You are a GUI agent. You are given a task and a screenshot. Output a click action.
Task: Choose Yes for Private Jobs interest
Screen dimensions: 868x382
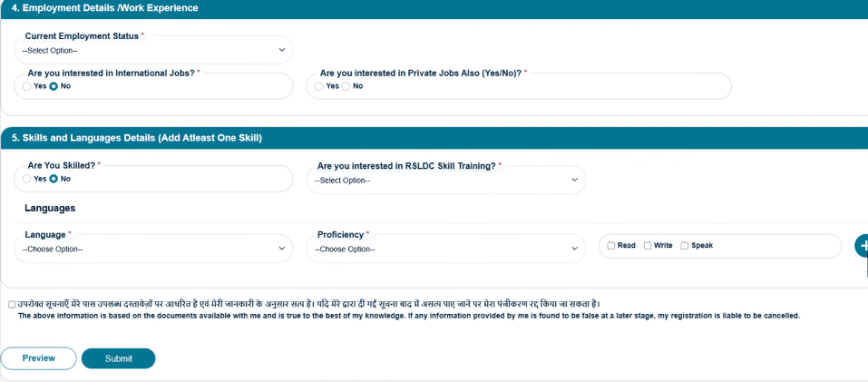pyautogui.click(x=319, y=86)
